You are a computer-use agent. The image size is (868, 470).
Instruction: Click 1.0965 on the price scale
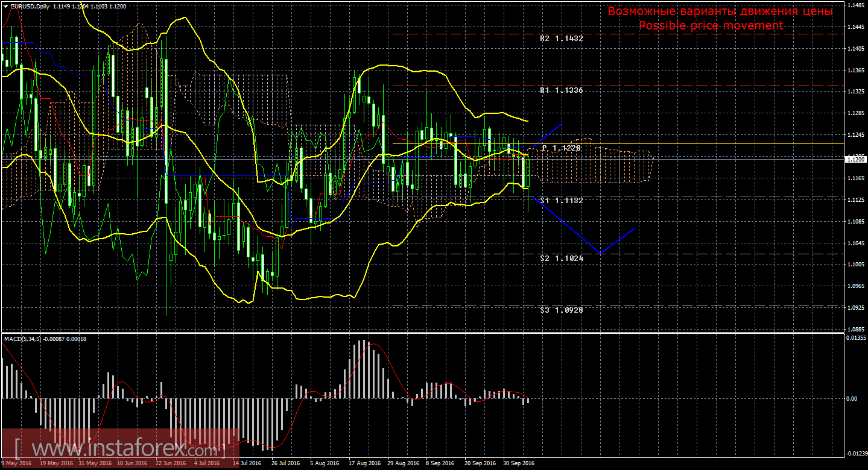856,286
